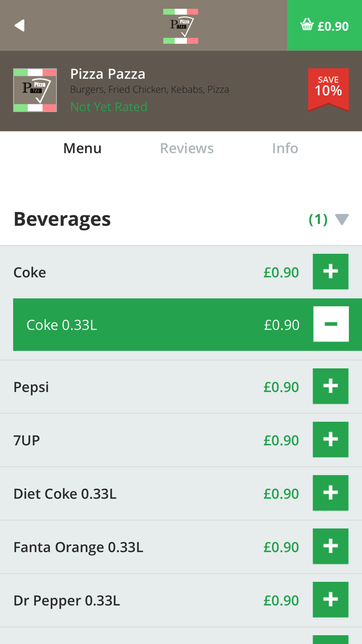
Task: Open the basket showing £0.90
Action: (324, 25)
